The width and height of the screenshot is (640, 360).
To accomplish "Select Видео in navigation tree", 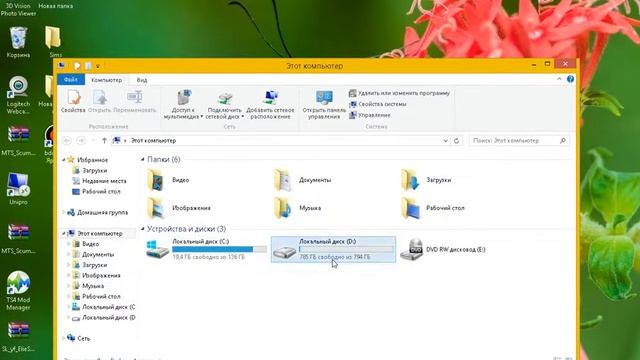I will click(86, 244).
